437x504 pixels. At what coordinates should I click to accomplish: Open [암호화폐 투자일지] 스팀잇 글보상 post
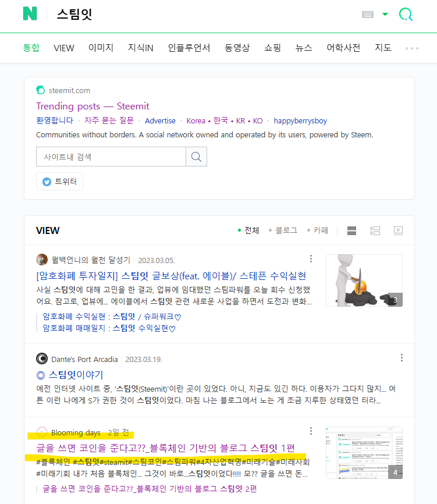(171, 276)
